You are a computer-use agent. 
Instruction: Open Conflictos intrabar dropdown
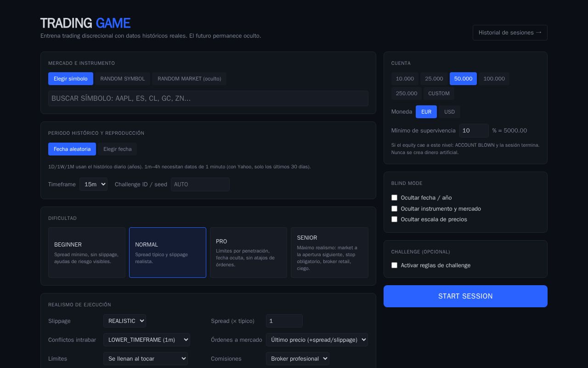(x=147, y=340)
